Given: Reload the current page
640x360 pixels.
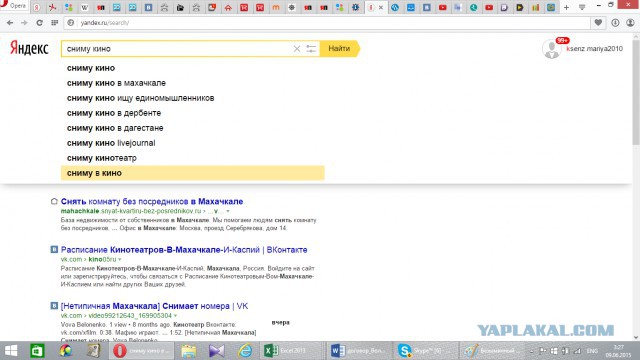Looking at the screenshot, I should point(40,23).
